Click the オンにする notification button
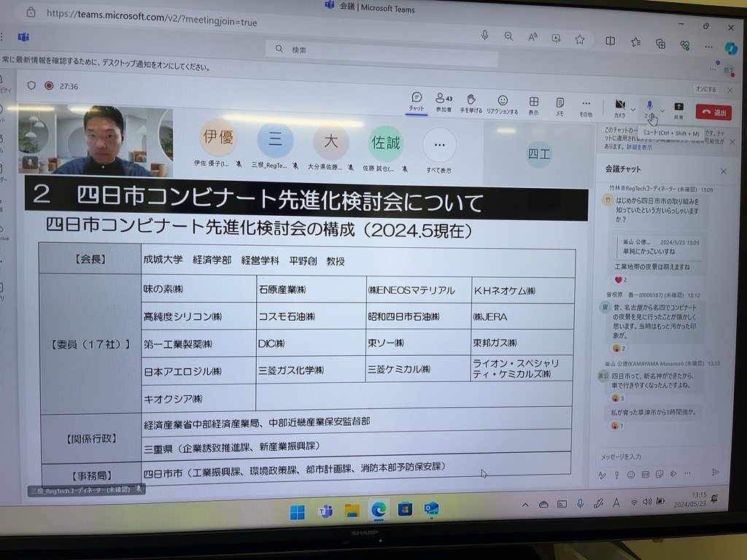The image size is (747, 560). (x=705, y=89)
